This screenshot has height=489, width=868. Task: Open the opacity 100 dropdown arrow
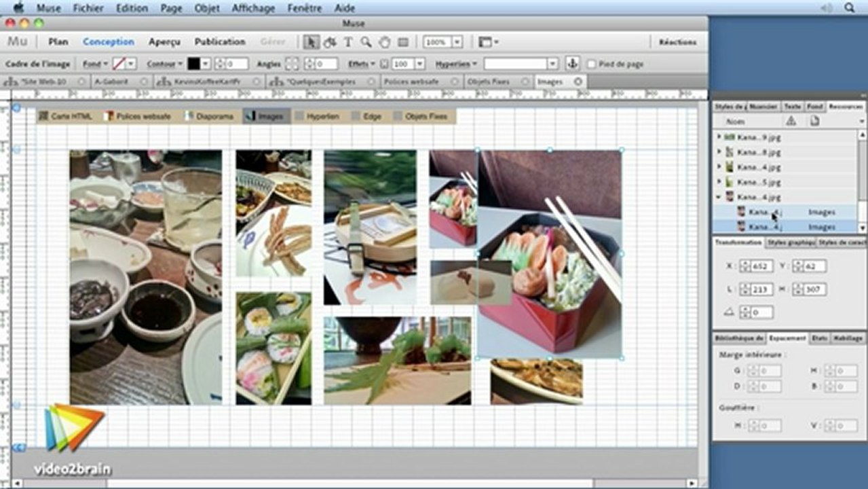[419, 64]
